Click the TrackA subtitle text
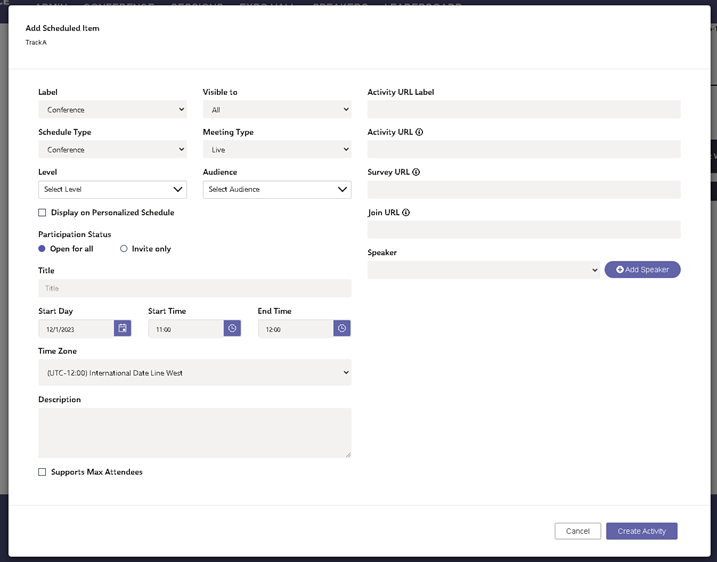Image resolution: width=717 pixels, height=562 pixels. tap(36, 43)
